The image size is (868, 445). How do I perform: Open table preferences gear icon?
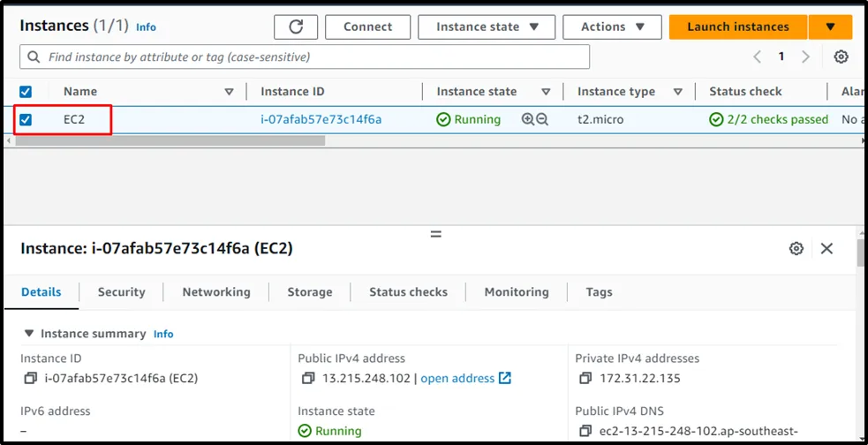coord(841,57)
